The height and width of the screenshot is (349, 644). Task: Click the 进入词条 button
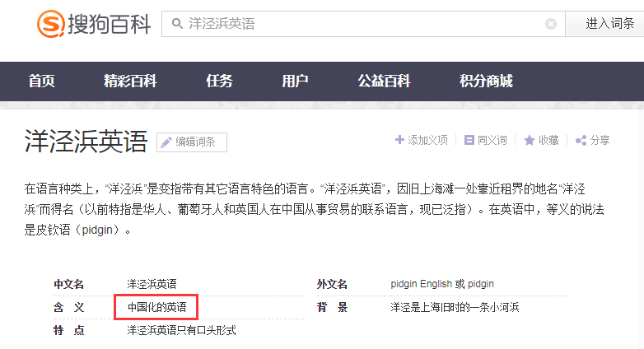click(605, 24)
